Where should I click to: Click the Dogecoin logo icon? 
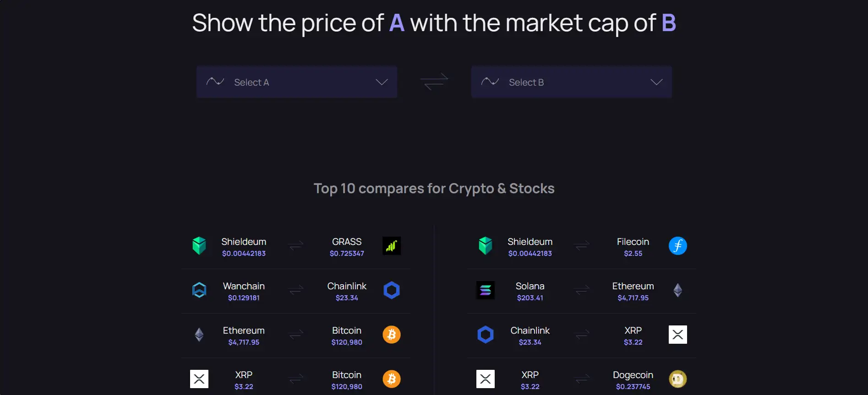tap(677, 379)
